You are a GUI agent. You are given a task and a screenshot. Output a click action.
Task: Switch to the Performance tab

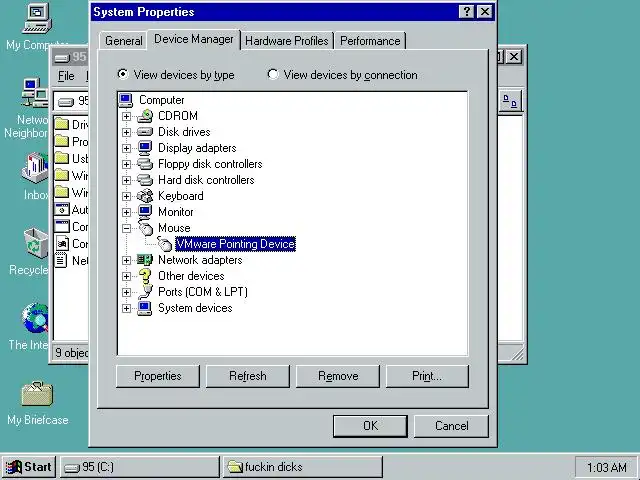tap(370, 41)
